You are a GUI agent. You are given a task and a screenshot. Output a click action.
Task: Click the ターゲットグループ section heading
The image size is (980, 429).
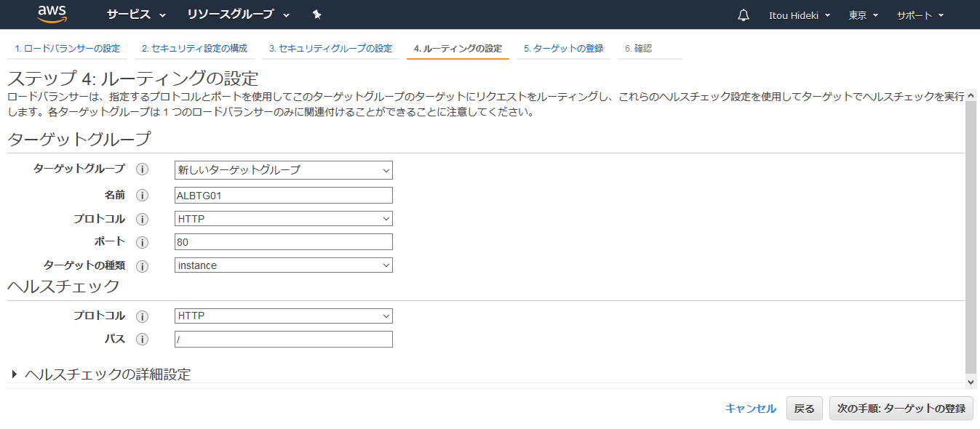click(x=79, y=139)
